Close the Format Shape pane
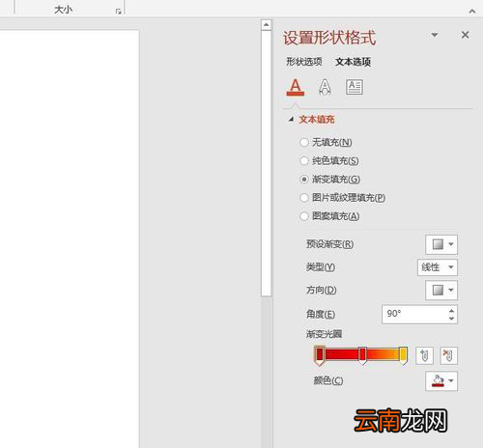The image size is (483, 448). pyautogui.click(x=465, y=35)
